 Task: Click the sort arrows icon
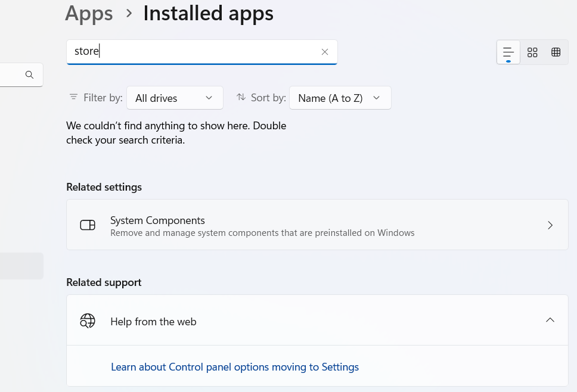pos(241,97)
